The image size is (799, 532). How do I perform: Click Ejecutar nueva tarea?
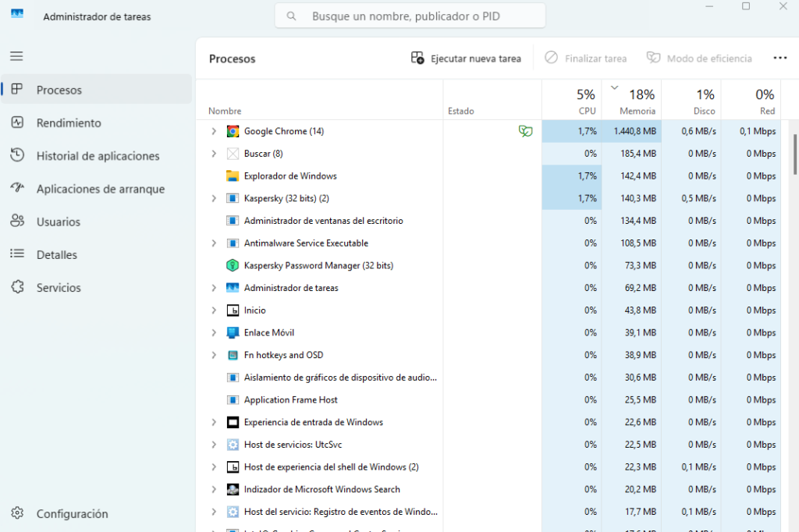[466, 58]
